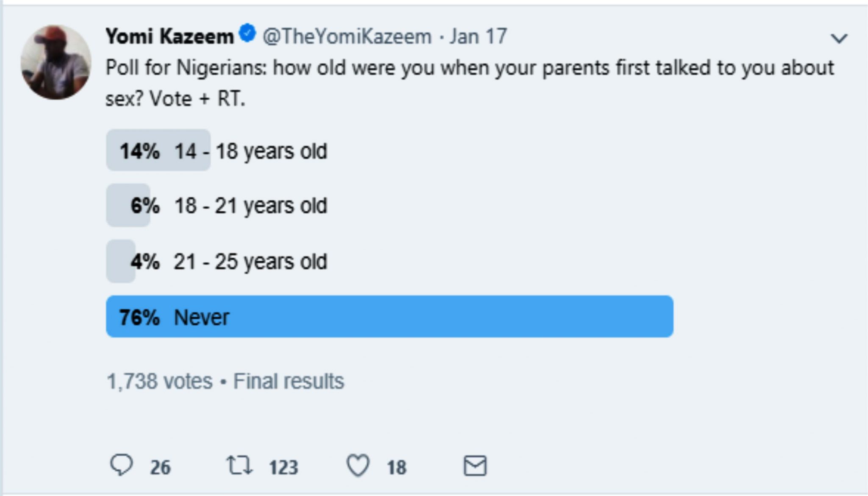Click the poll question tweet text
The image size is (868, 496).
click(x=470, y=83)
